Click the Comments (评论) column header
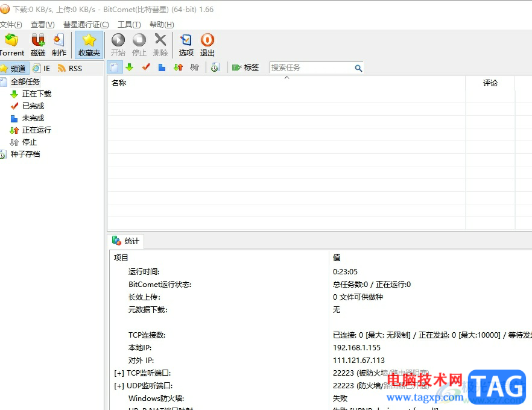 pos(490,83)
